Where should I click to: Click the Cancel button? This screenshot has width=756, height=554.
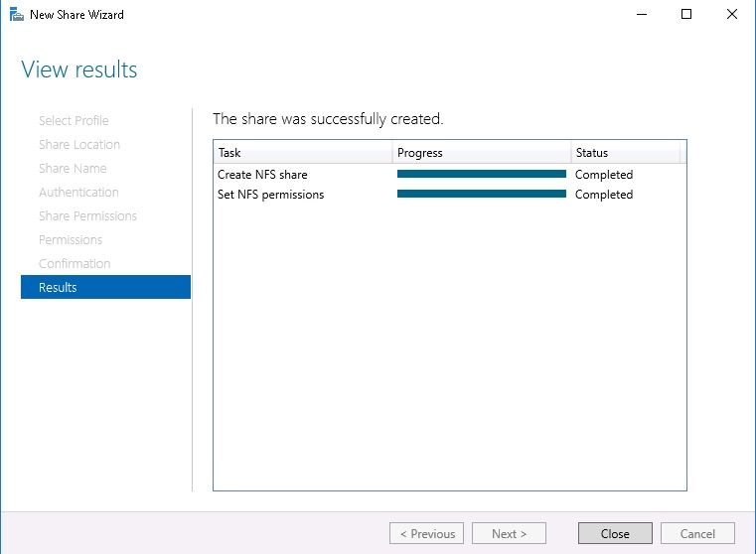tap(697, 533)
